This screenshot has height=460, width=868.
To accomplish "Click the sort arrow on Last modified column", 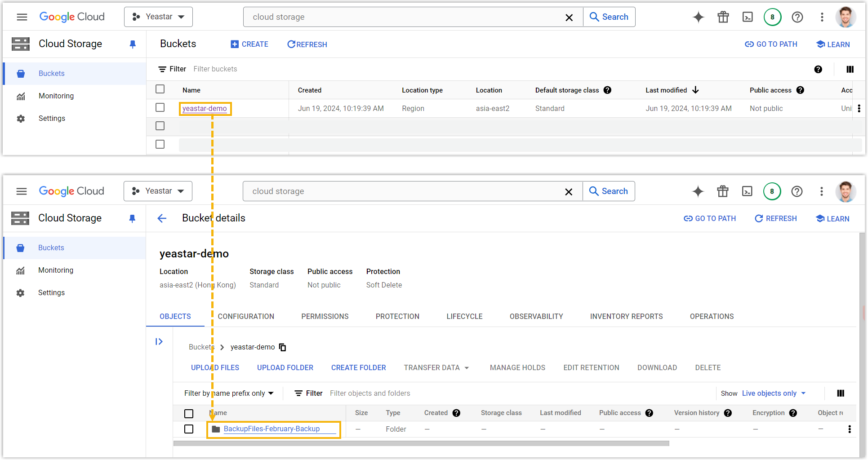I will (695, 90).
